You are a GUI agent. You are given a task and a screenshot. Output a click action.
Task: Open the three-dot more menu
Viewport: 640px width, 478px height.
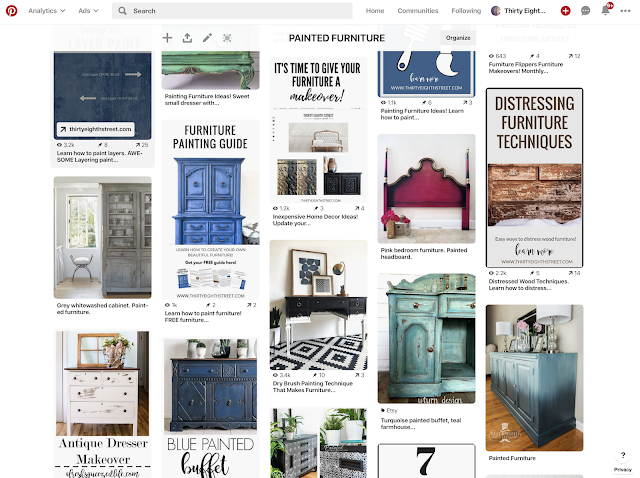point(625,11)
